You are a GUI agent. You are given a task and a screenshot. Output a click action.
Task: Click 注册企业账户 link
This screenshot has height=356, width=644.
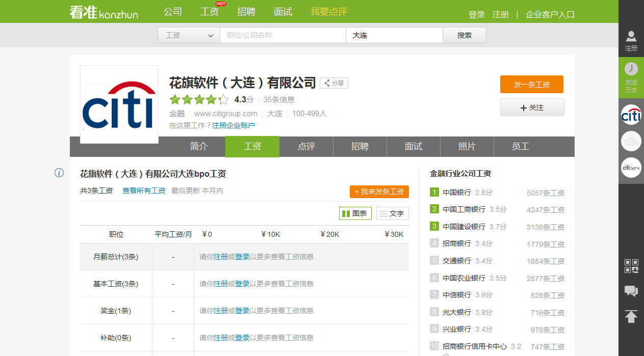pyautogui.click(x=234, y=125)
